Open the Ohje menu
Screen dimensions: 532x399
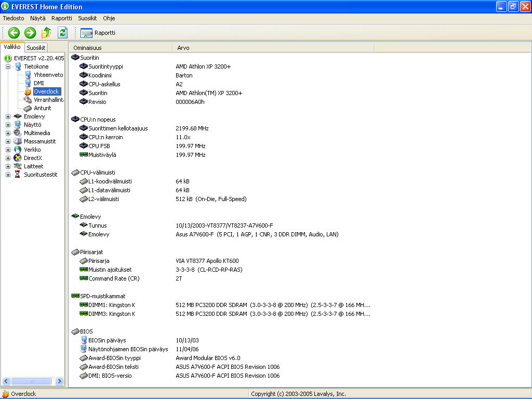point(109,18)
